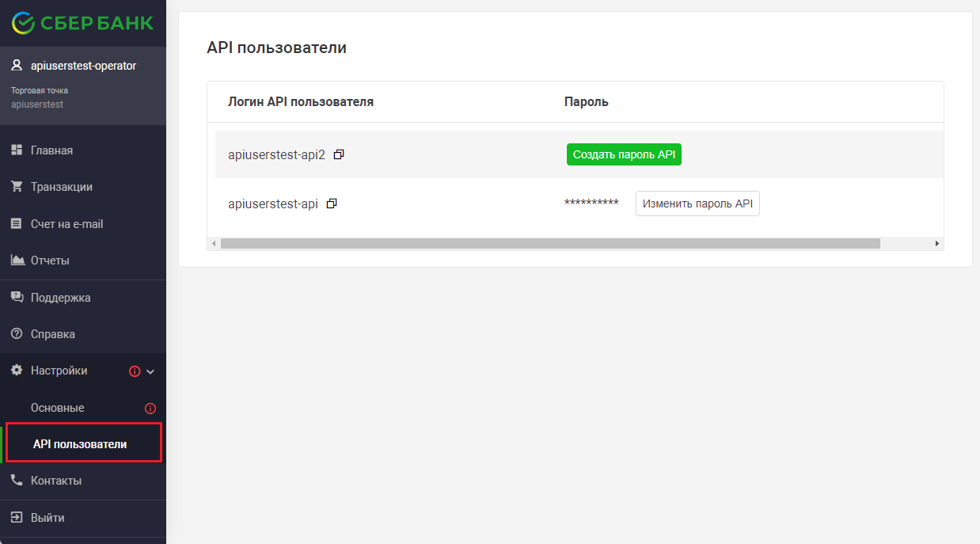Click the red warning icon beside Настройки
Viewport: 980px width, 544px height.
[135, 371]
